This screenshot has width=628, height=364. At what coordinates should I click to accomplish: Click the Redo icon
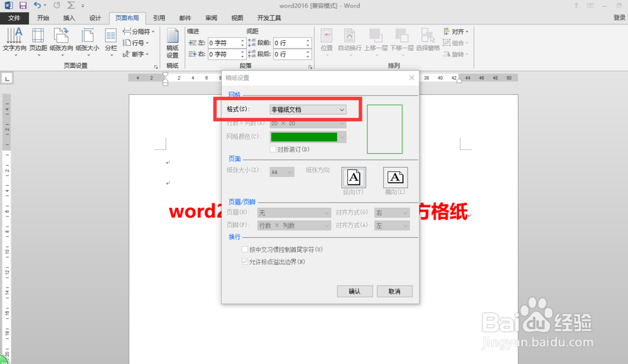tap(57, 5)
